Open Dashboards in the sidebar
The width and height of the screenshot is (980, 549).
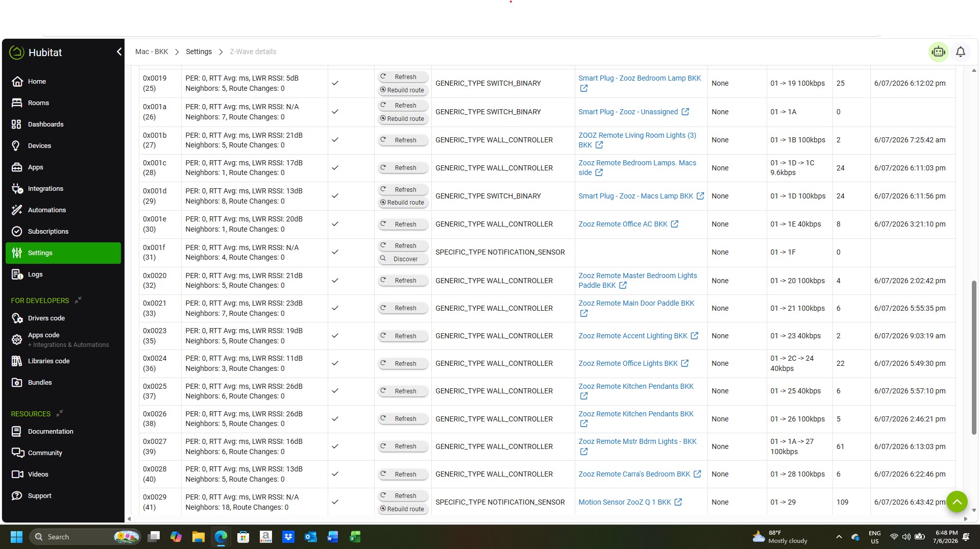63,124
